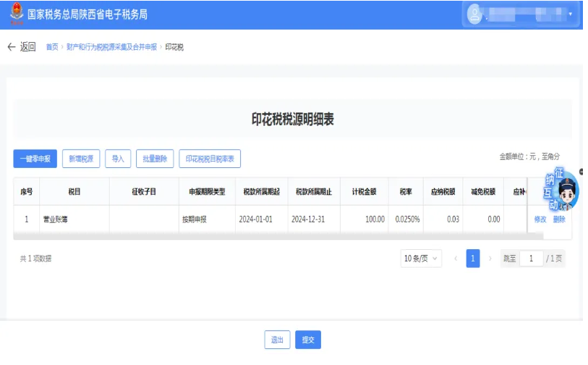This screenshot has height=365, width=588.
Task: Open 财产和行为税税源采集及合并申报 breadcrumb
Action: 111,47
